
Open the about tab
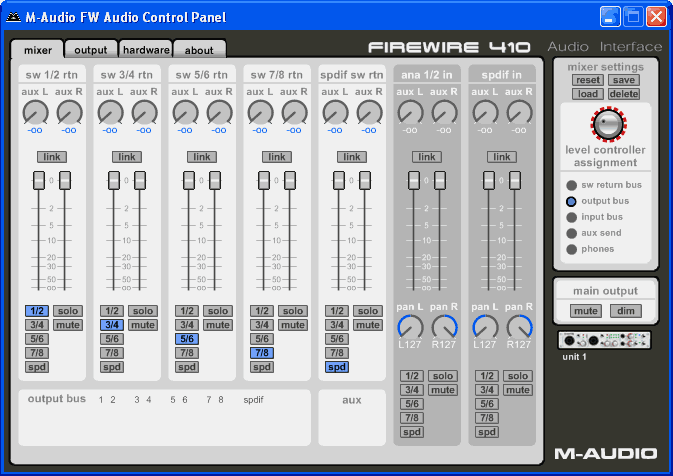pos(199,50)
